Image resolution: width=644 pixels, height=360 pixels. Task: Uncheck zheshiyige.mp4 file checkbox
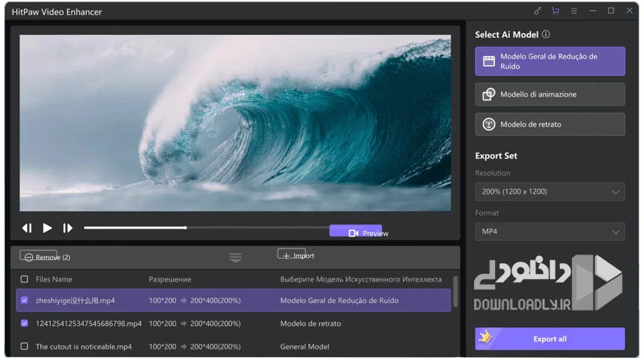(24, 300)
